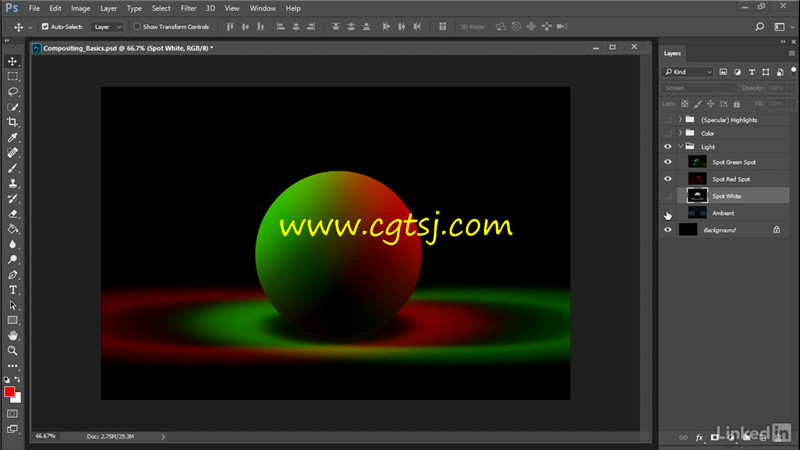Screen dimensions: 800x450
Task: Show the Spot White layer
Action: 668,196
